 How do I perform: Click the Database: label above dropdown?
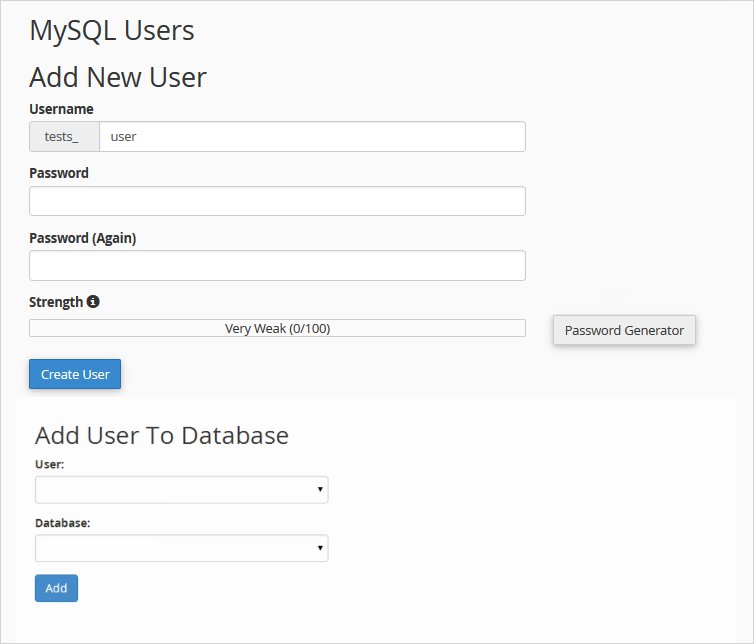tap(62, 522)
